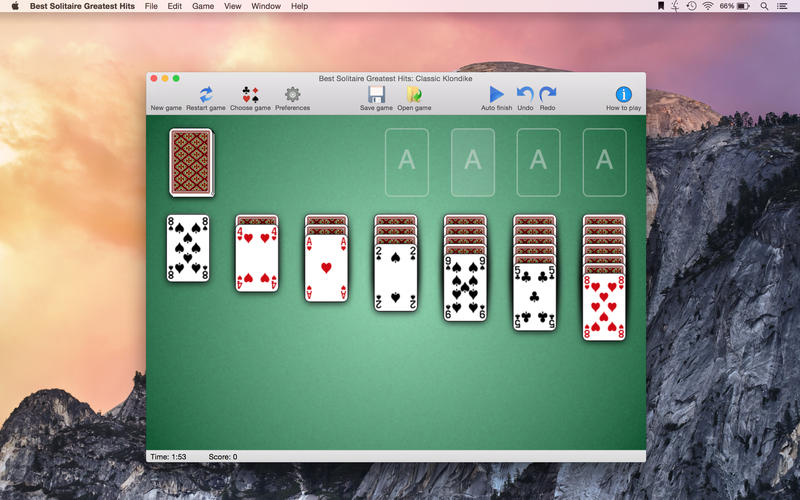The height and width of the screenshot is (500, 800).
Task: Open Preferences gear icon
Action: [292, 95]
